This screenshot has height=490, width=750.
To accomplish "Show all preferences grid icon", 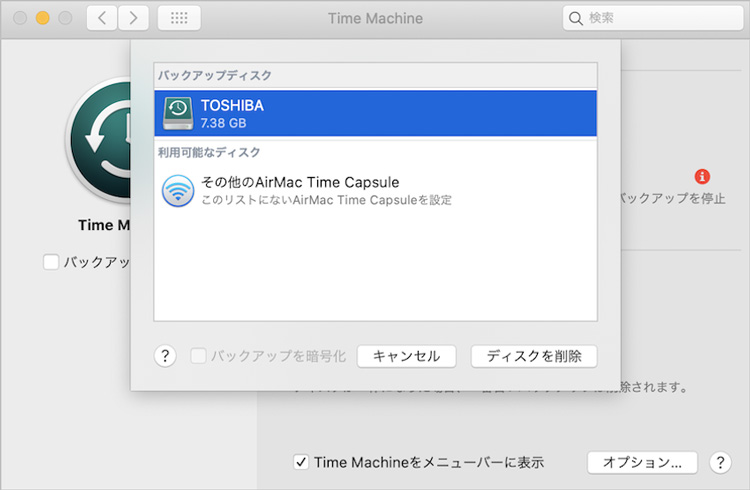I will tap(179, 18).
